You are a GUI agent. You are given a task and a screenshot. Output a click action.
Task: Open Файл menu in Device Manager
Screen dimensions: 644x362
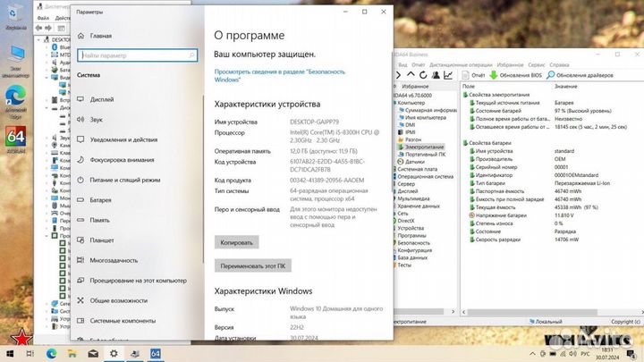[x=43, y=18]
